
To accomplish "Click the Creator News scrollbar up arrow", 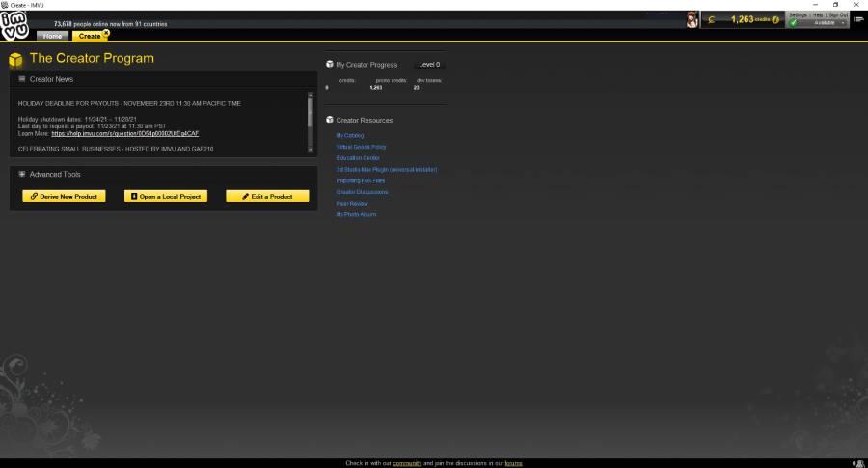I will click(310, 96).
